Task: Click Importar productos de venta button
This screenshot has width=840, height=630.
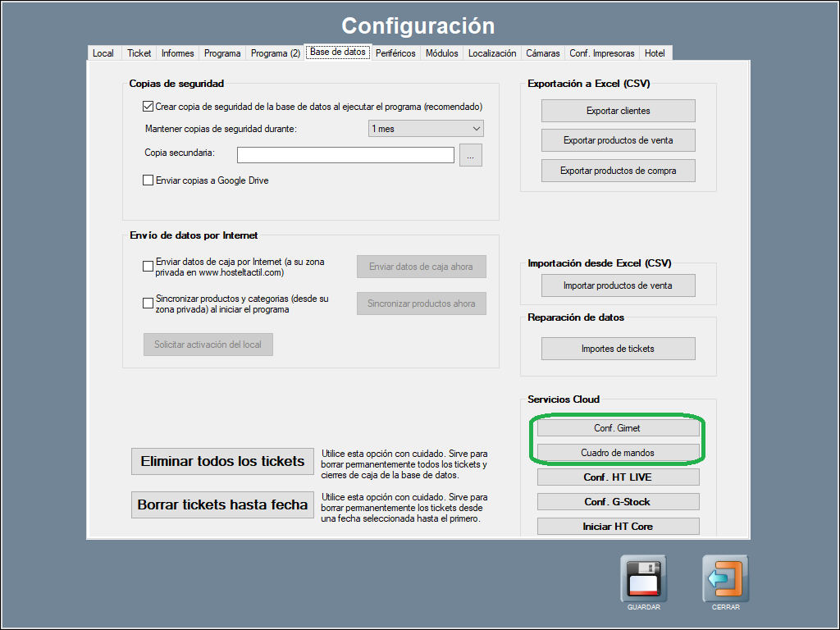Action: tap(618, 285)
